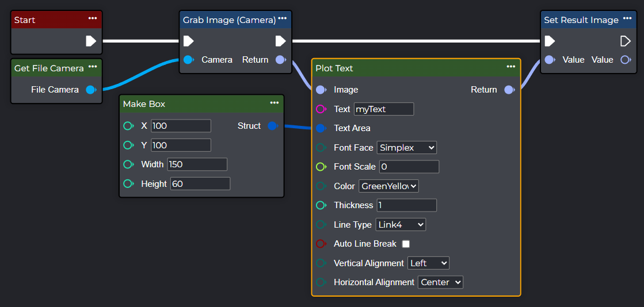Click the Text input field containing myText
The image size is (644, 307).
coord(383,109)
